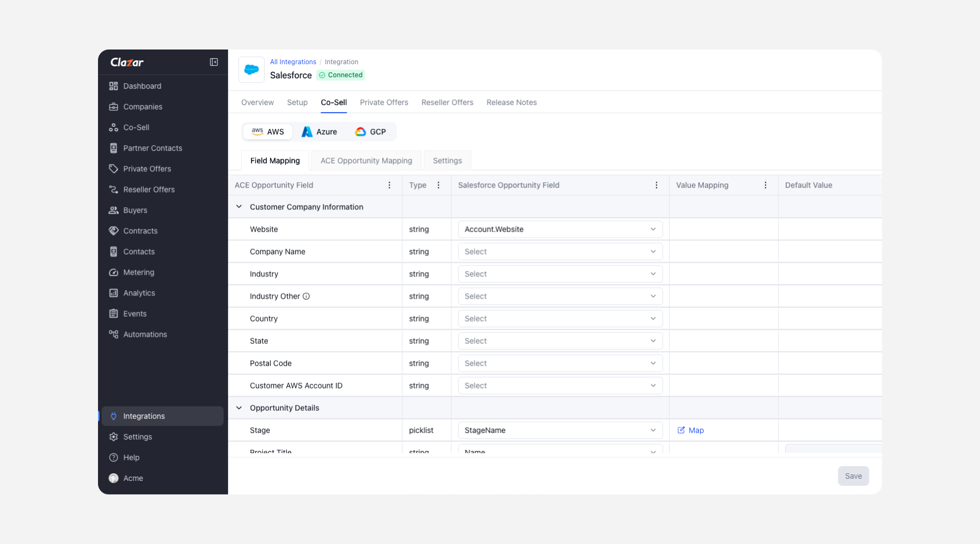Open Value Mapping column options menu
This screenshot has width=980, height=544.
tap(765, 185)
